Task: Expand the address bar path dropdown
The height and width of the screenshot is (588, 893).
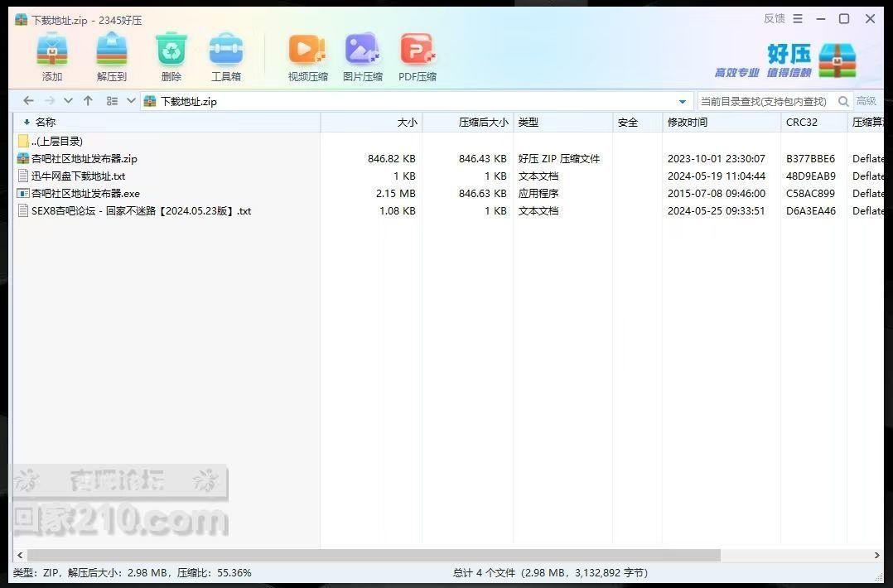Action: pos(683,102)
